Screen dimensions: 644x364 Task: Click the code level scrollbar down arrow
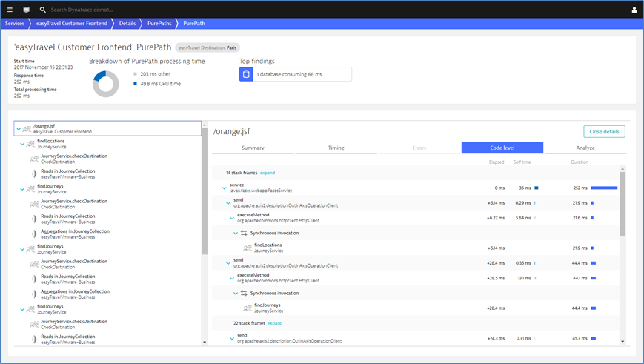point(623,342)
